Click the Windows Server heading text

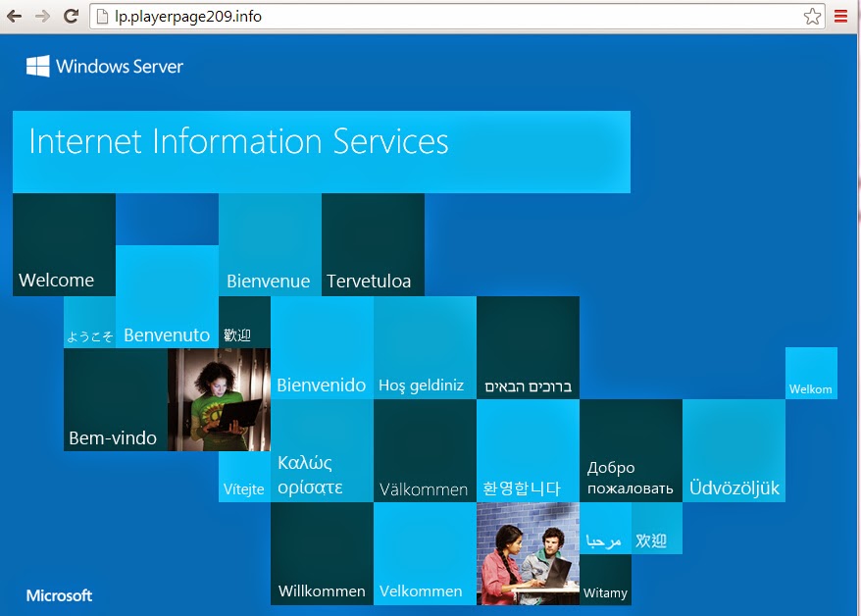120,67
